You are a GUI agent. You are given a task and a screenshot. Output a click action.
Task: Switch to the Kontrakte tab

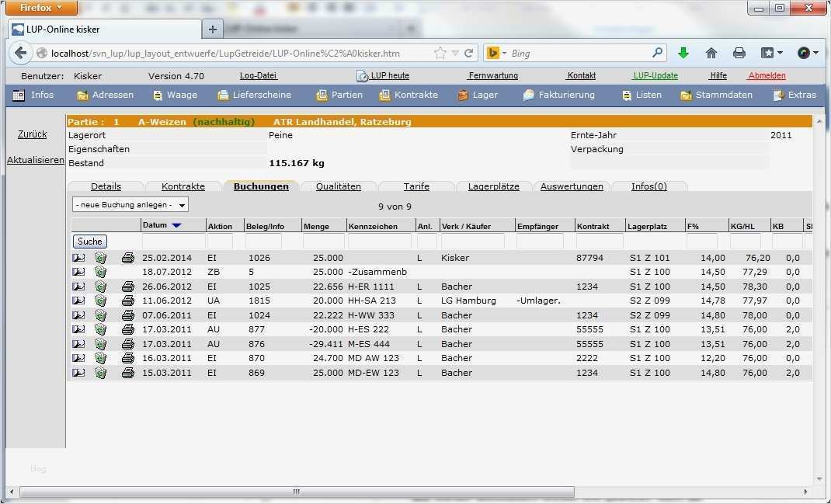[183, 186]
